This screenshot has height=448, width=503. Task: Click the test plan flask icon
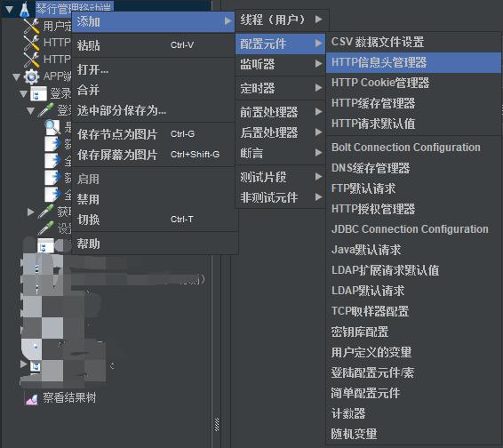click(24, 9)
